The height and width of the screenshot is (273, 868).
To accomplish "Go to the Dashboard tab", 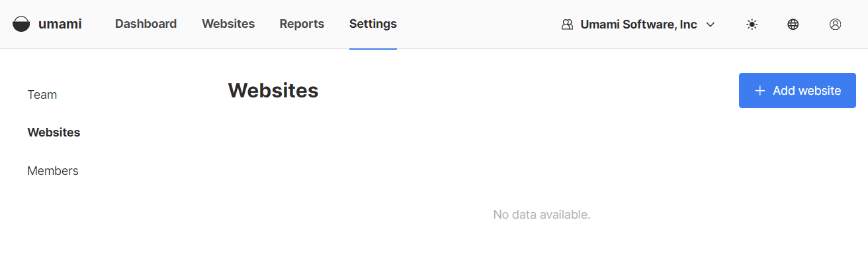I will click(146, 24).
